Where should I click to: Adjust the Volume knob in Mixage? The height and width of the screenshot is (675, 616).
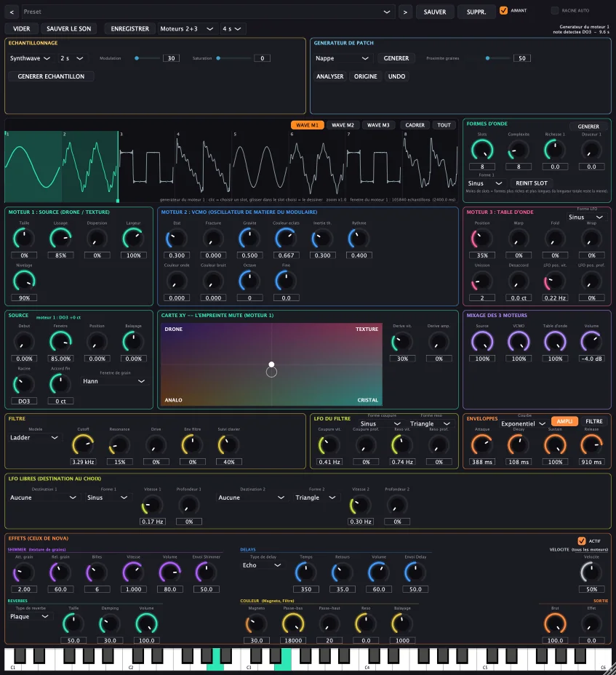[x=591, y=342]
